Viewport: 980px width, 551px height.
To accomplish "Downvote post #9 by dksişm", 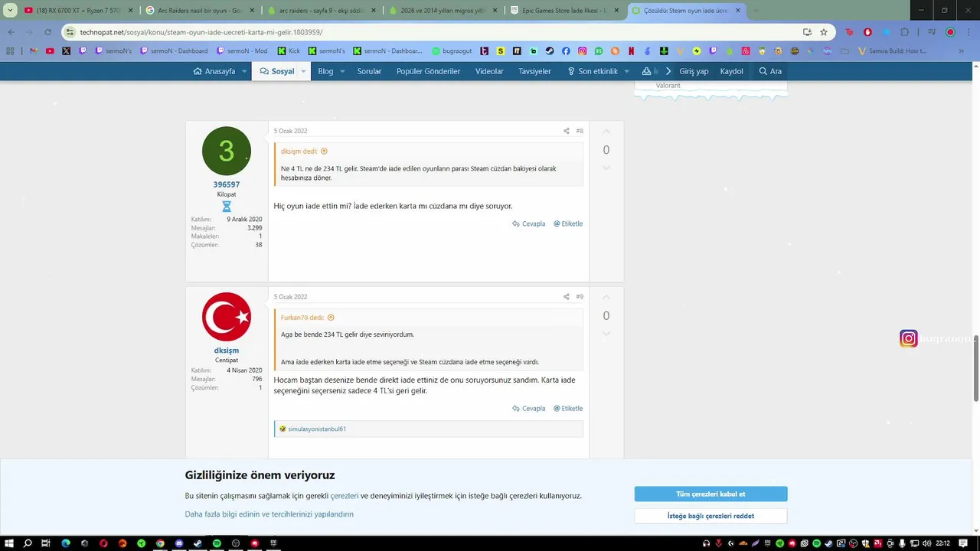I will pos(606,334).
